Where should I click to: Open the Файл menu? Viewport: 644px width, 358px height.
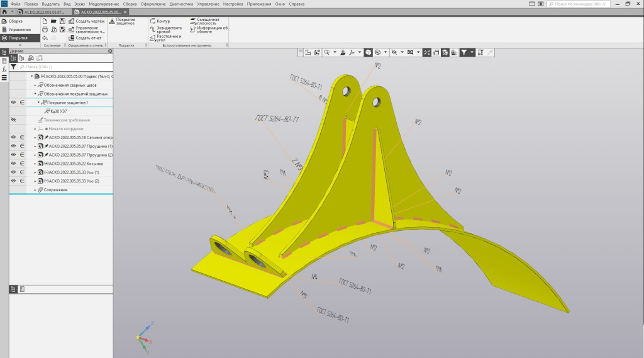[15, 4]
